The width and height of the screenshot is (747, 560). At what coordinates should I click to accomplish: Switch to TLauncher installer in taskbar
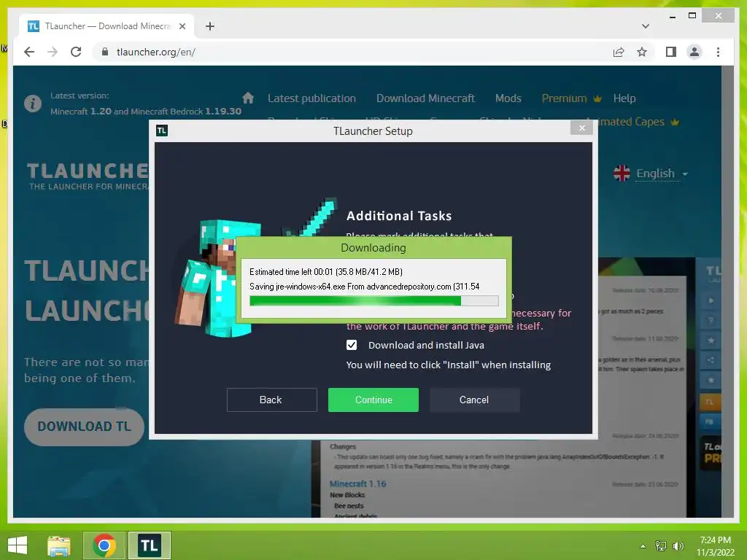[149, 545]
